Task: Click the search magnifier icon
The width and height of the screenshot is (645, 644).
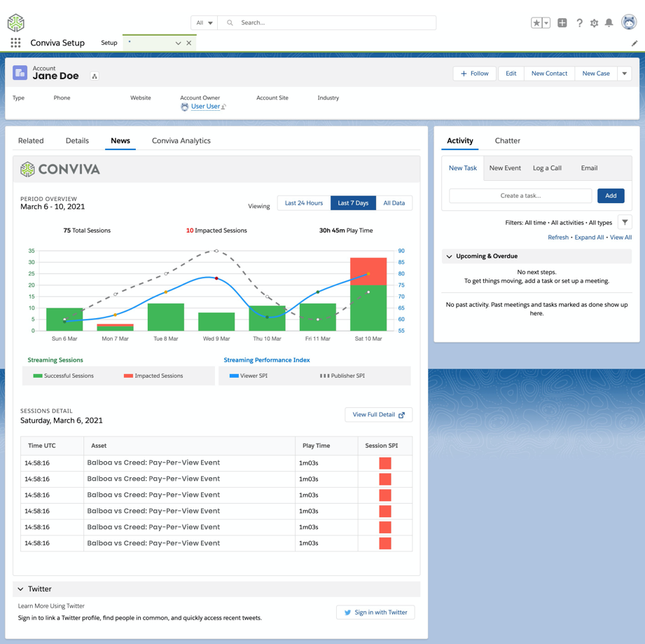Action: pyautogui.click(x=230, y=22)
